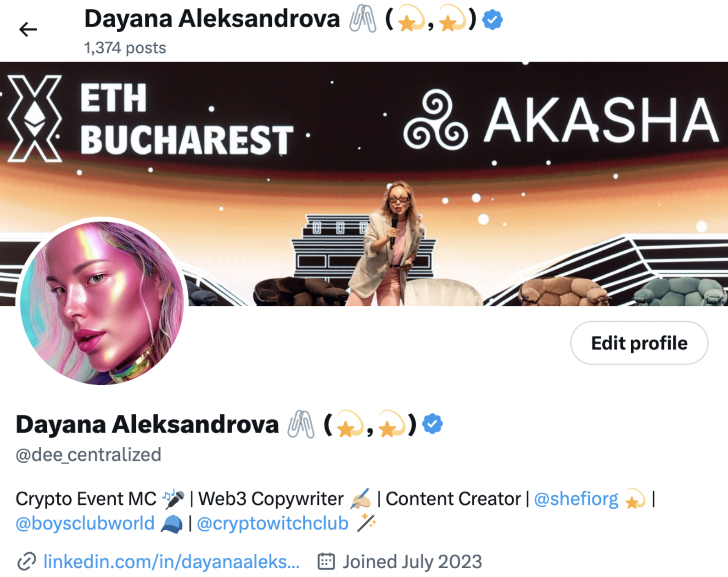The height and width of the screenshot is (577, 728).
Task: Click paperclip emoji next to profile name
Action: pyautogui.click(x=301, y=424)
